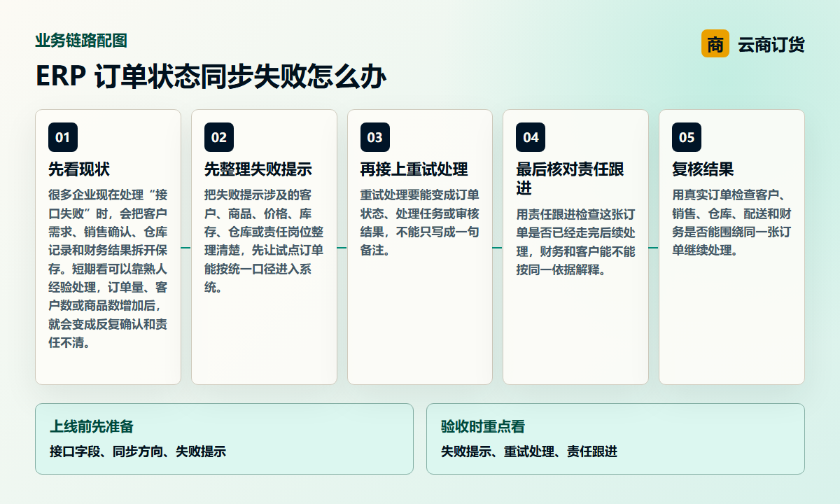Click the 复核结果 card heading
This screenshot has height=504, width=840.
pos(703,169)
